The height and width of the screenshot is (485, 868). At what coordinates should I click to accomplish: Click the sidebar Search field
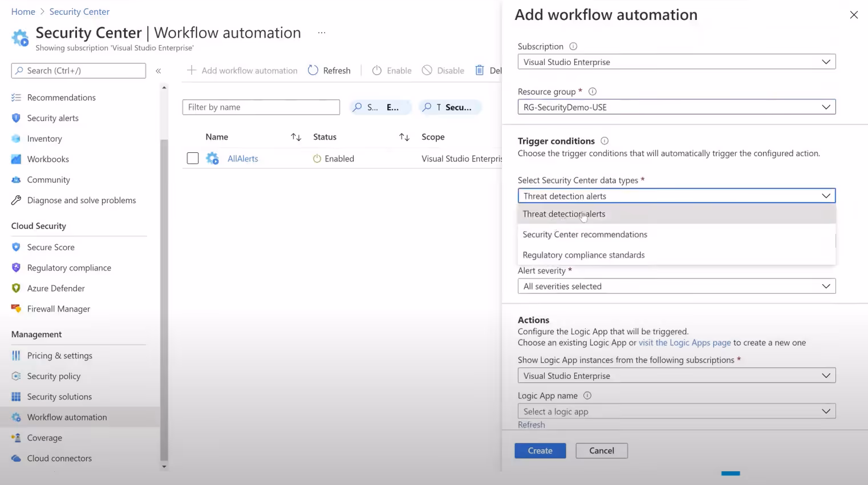(79, 71)
